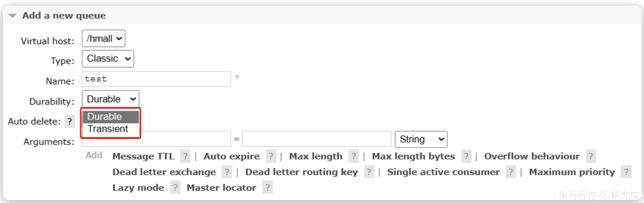Click Single active consumer help icon

(511, 172)
